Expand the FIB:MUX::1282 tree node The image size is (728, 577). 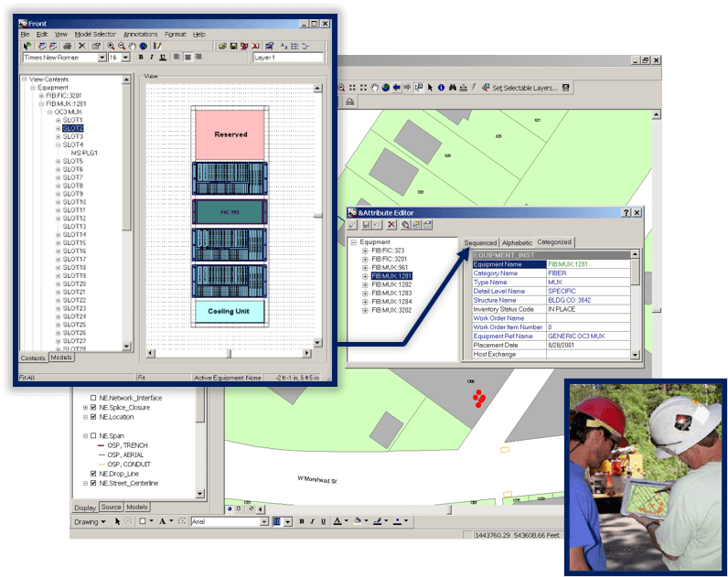(x=366, y=283)
